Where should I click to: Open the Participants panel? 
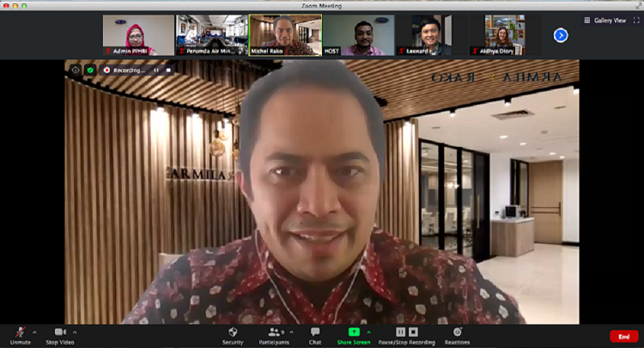pos(274,336)
